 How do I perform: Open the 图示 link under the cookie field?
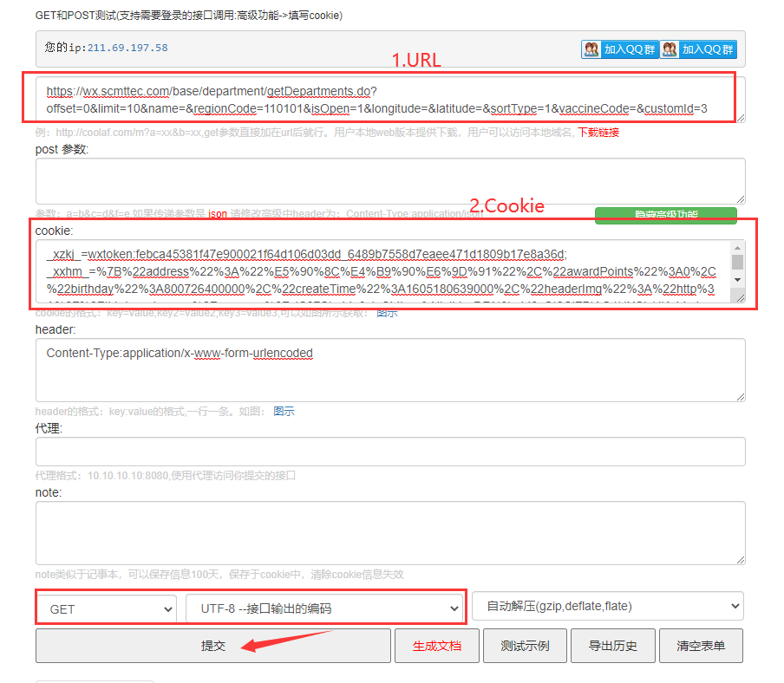(387, 313)
